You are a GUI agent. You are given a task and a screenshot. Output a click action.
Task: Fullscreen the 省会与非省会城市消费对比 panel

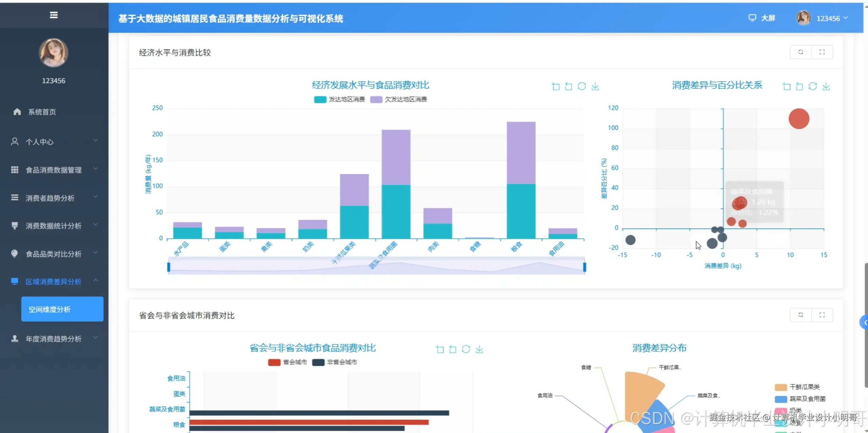click(822, 315)
